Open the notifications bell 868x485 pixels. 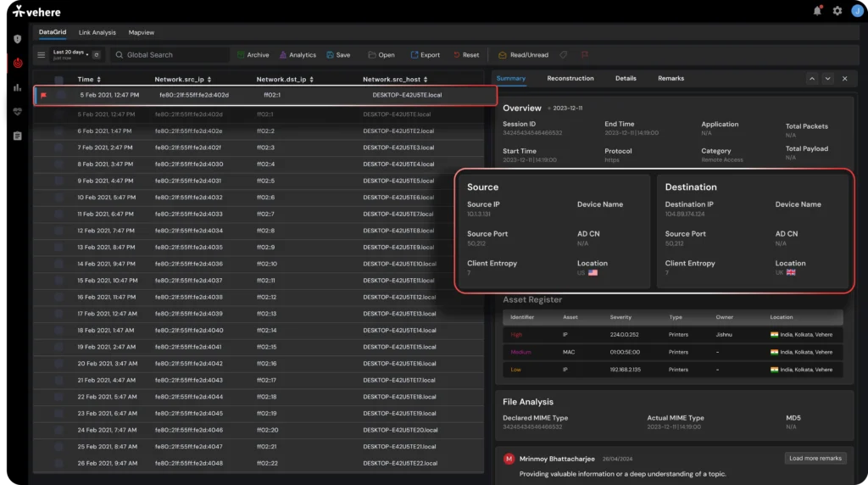pyautogui.click(x=817, y=10)
